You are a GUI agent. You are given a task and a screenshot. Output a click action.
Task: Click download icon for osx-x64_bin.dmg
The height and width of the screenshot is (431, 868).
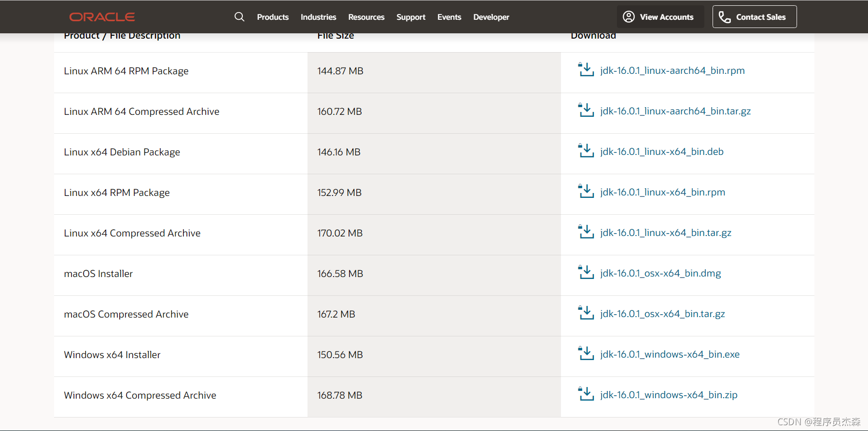[586, 272]
